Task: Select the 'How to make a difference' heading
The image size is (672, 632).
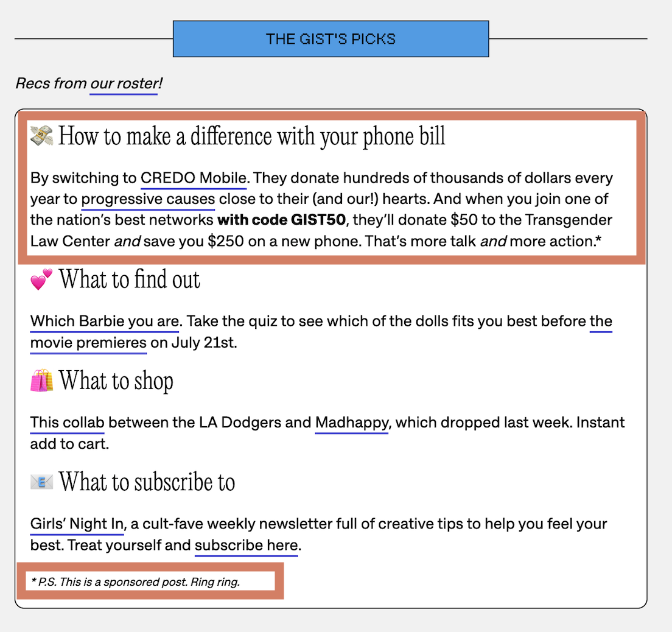Action: 251,136
